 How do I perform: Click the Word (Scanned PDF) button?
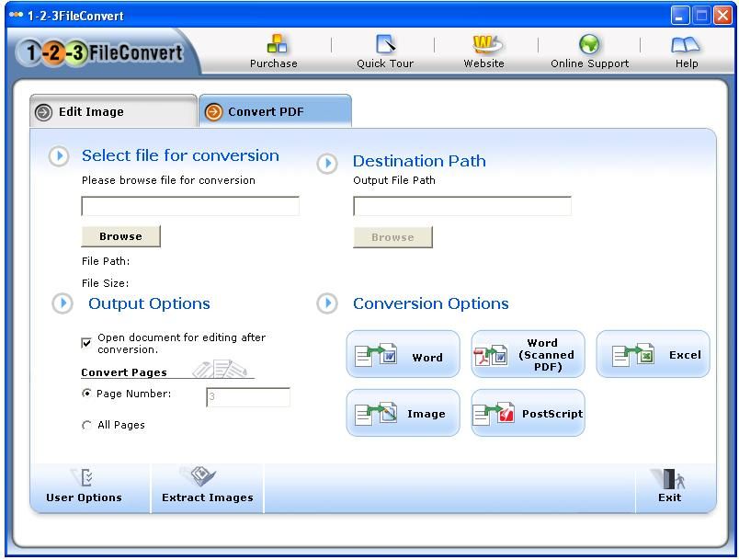(528, 354)
